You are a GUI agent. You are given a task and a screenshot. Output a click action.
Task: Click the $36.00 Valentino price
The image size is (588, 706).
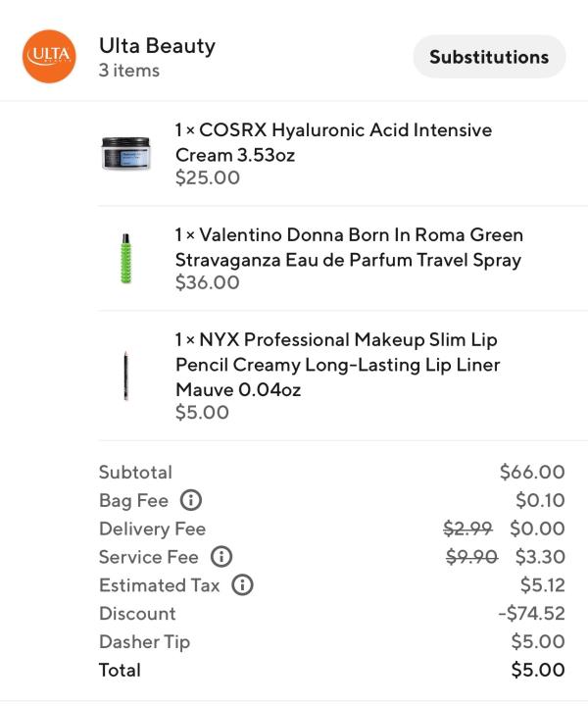click(x=208, y=282)
